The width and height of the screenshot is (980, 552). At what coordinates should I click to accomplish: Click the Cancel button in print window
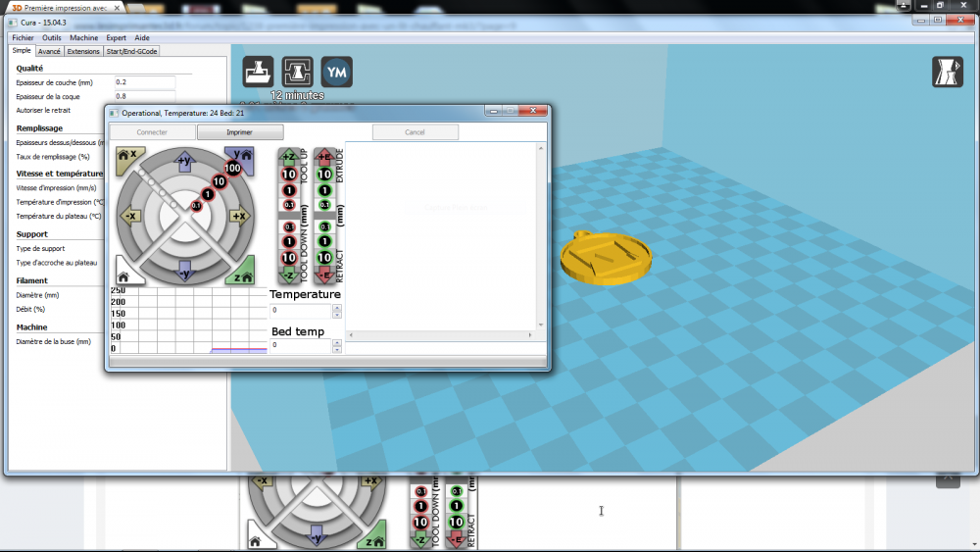click(415, 132)
